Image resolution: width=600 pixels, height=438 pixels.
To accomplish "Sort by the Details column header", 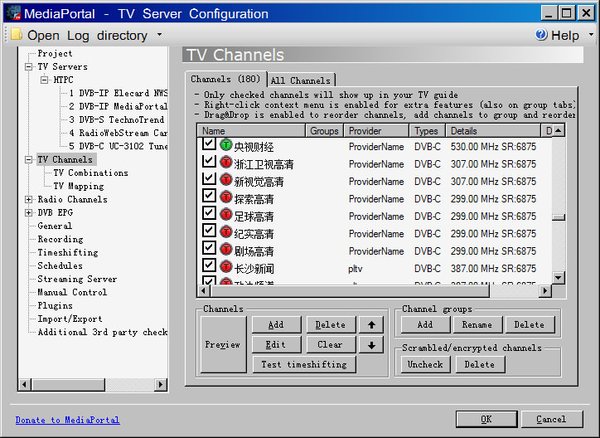I will click(x=493, y=131).
